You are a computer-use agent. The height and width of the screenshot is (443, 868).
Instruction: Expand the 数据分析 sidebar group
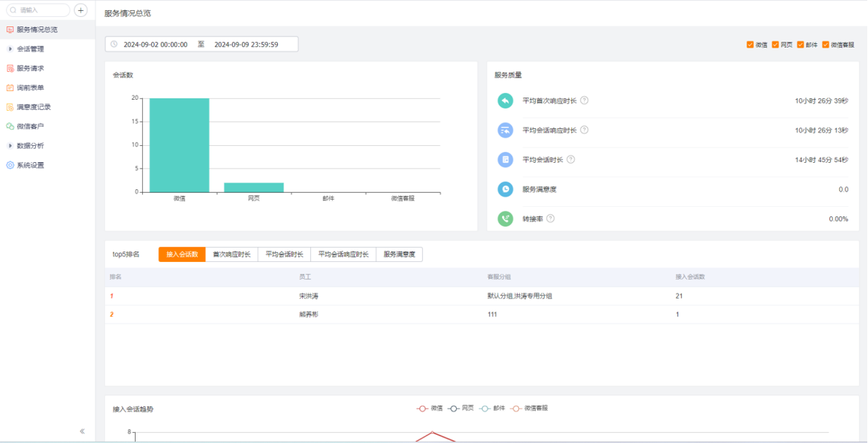(x=10, y=145)
